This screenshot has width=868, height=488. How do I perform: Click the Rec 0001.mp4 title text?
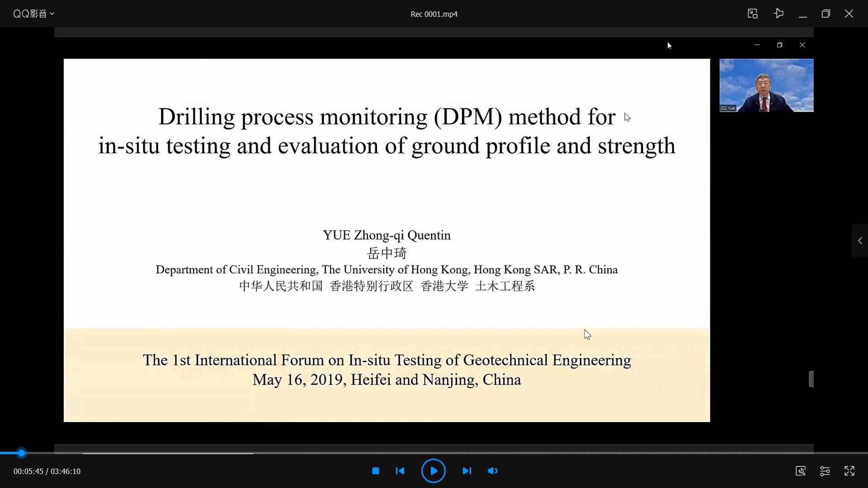[434, 14]
